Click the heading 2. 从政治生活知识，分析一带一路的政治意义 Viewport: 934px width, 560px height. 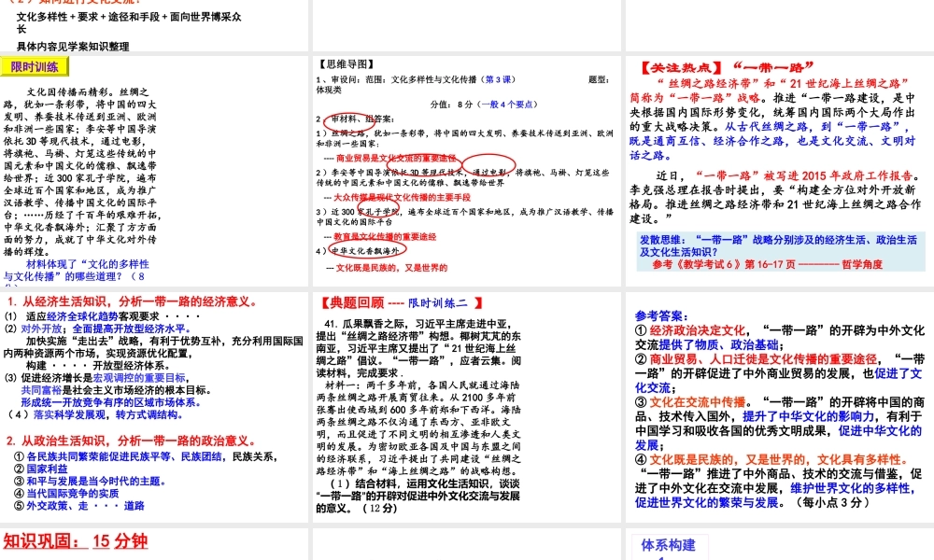[132, 441]
